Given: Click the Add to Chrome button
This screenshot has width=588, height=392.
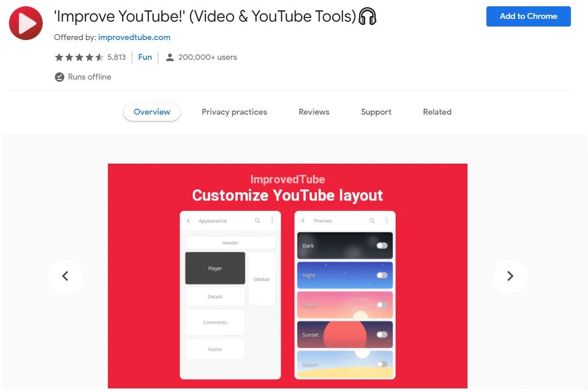Looking at the screenshot, I should [x=528, y=16].
